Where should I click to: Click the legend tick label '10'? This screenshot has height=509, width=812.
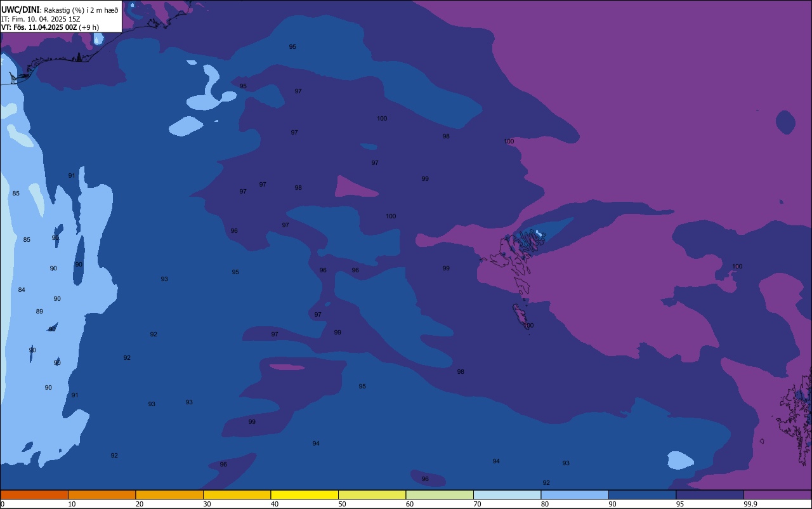pyautogui.click(x=72, y=504)
